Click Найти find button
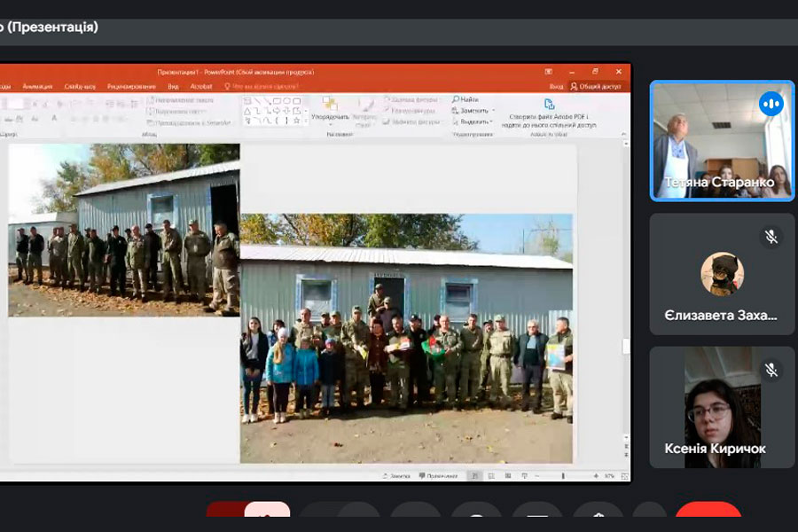 point(465,99)
